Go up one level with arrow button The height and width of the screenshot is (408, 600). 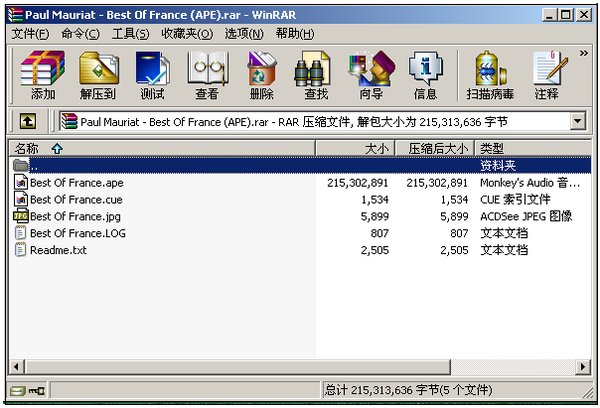click(28, 121)
